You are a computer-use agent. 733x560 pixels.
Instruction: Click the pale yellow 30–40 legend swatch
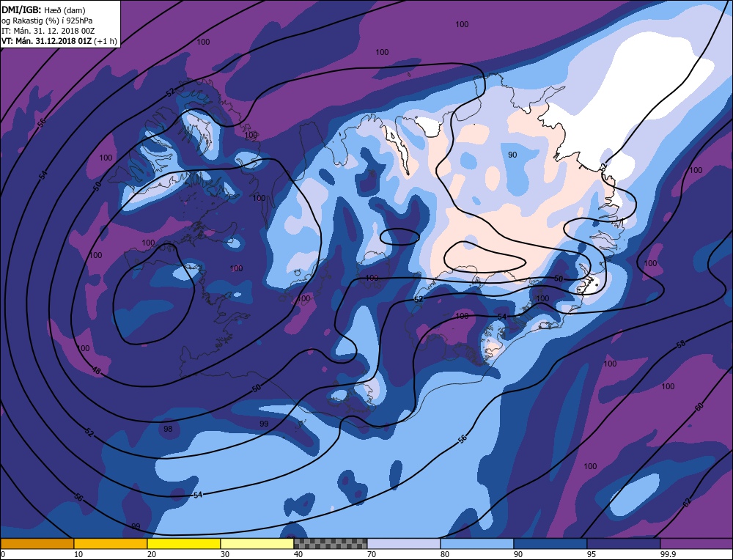point(257,543)
